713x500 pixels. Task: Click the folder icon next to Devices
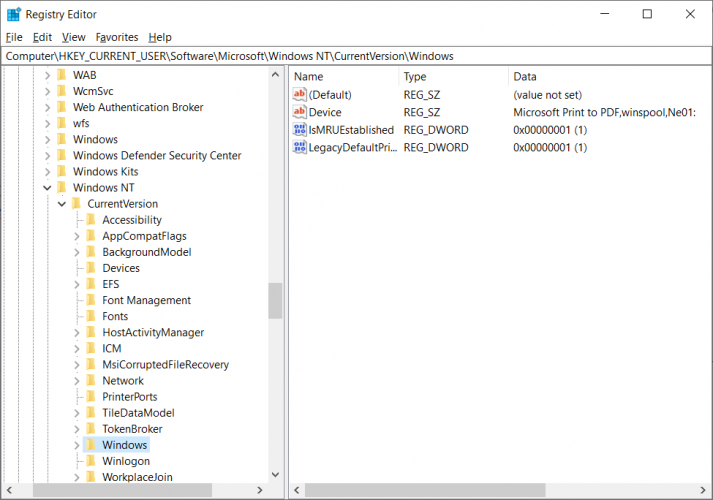pos(91,268)
